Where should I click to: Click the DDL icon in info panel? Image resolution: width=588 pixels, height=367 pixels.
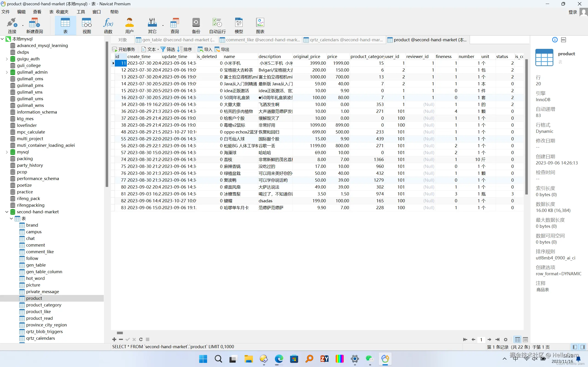(563, 40)
